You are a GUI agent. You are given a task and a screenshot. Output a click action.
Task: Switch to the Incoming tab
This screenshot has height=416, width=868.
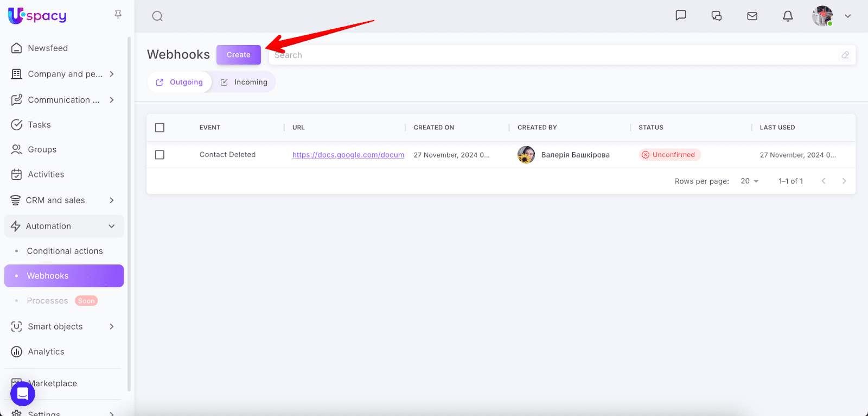click(x=244, y=82)
